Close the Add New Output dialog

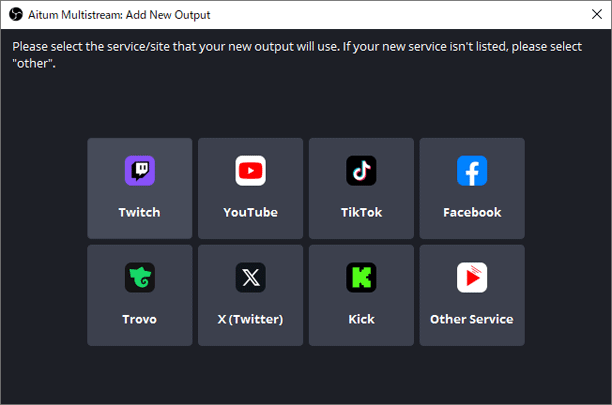pyautogui.click(x=596, y=14)
